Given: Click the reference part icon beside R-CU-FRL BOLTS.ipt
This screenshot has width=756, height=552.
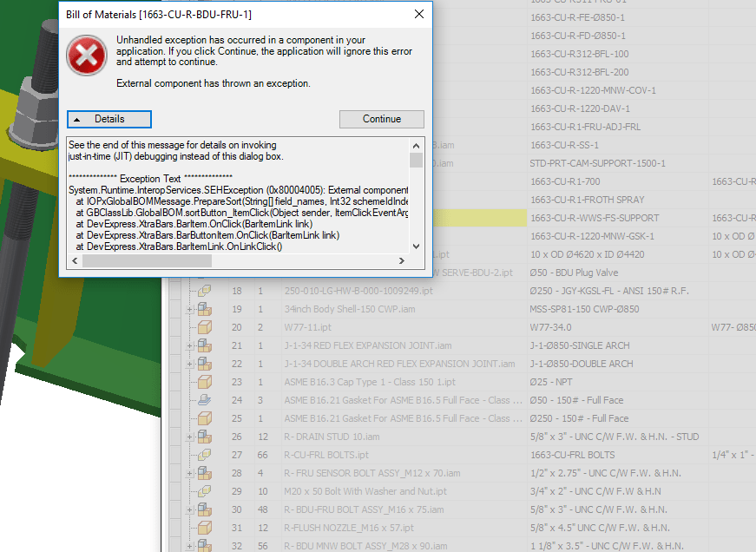Looking at the screenshot, I should pyautogui.click(x=204, y=455).
